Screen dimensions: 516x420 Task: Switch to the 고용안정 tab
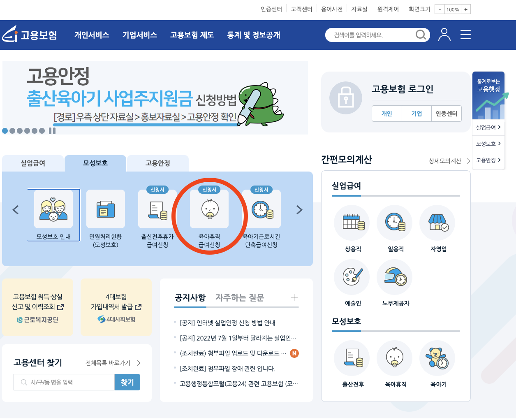point(158,163)
